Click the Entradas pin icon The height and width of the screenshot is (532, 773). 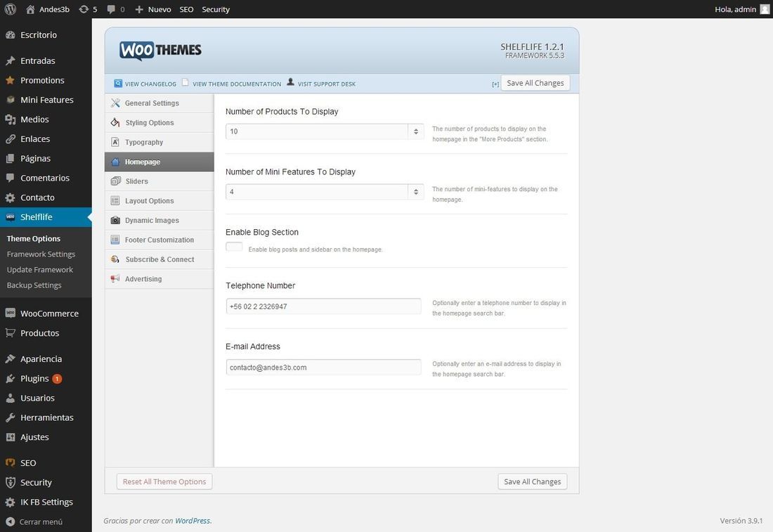coord(10,60)
